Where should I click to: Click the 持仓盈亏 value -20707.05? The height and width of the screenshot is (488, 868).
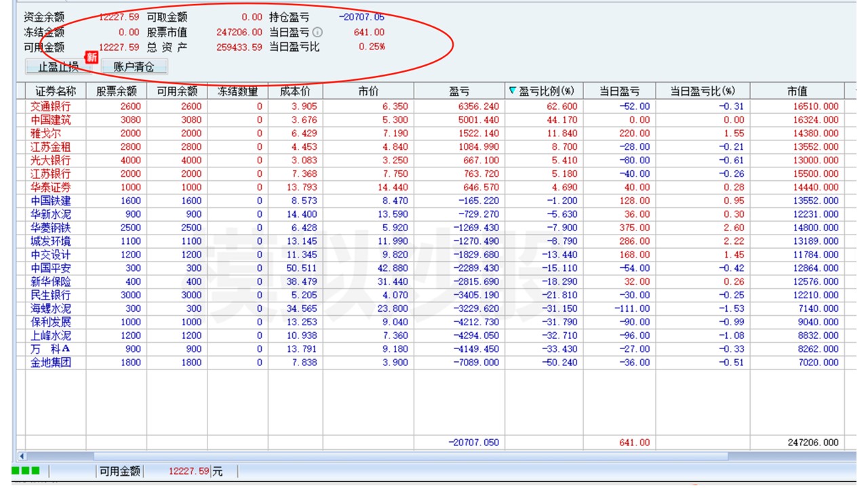tap(361, 18)
